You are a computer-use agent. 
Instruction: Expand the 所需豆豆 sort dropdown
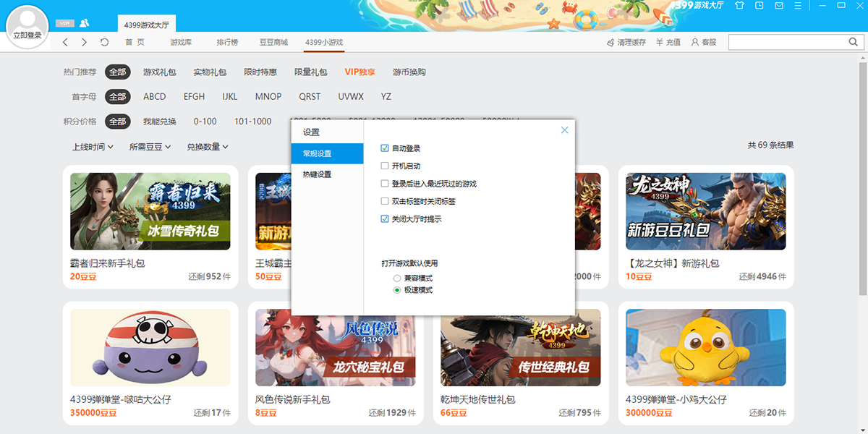click(x=150, y=147)
